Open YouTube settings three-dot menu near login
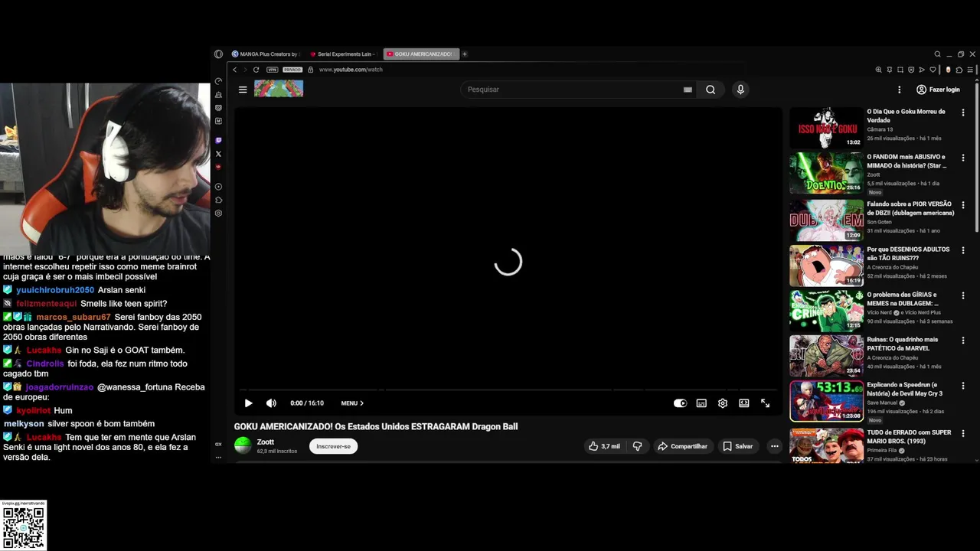 coord(900,90)
